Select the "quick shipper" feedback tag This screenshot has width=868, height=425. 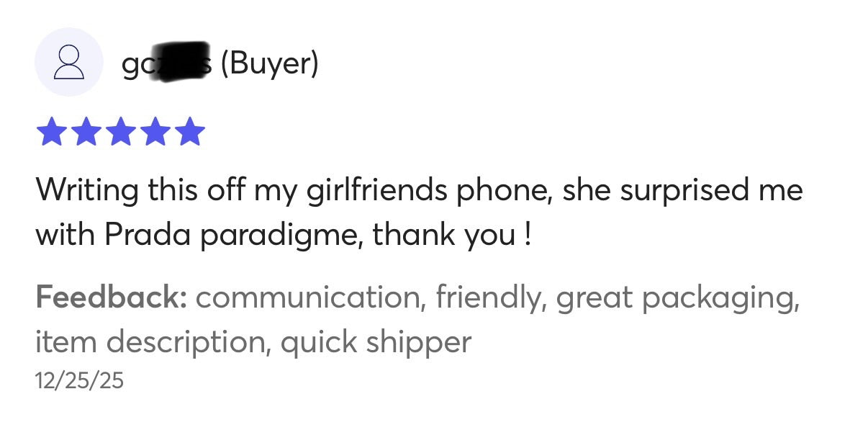pyautogui.click(x=376, y=341)
